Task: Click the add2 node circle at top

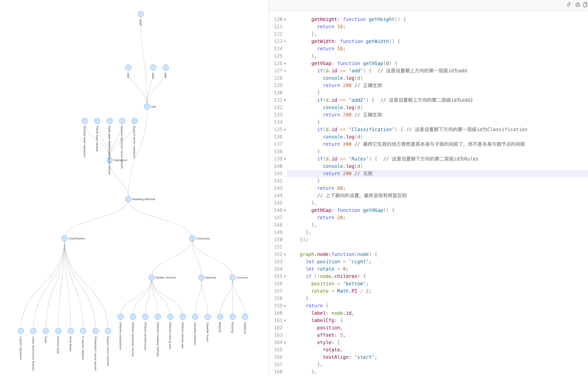Action: pyautogui.click(x=141, y=14)
